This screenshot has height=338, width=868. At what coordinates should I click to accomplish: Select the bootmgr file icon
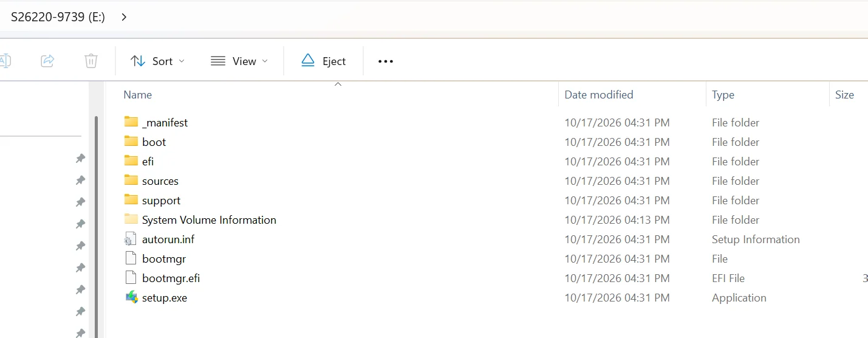coord(131,258)
